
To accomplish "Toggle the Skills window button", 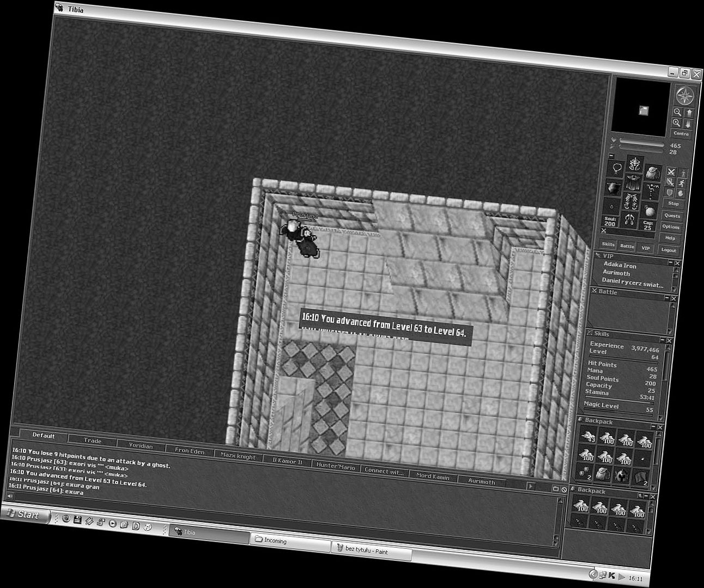I will click(x=608, y=244).
